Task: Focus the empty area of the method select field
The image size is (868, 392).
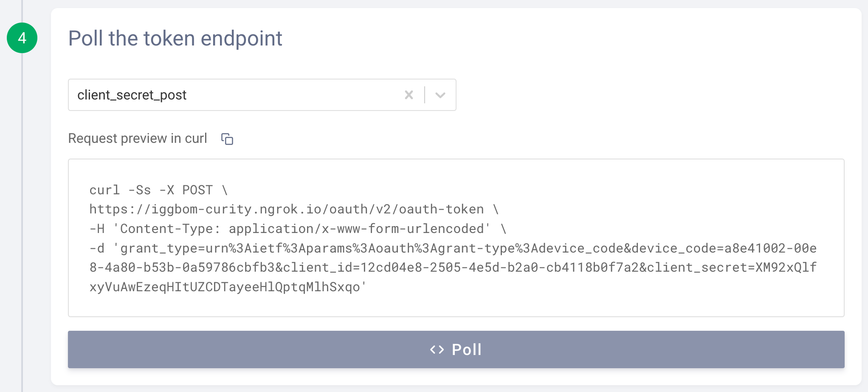Action: click(297, 95)
